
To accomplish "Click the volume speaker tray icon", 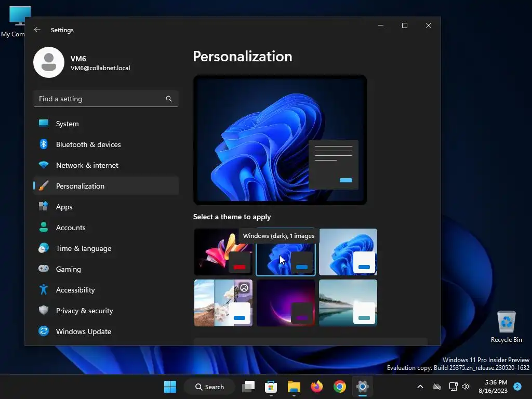I will click(x=465, y=387).
